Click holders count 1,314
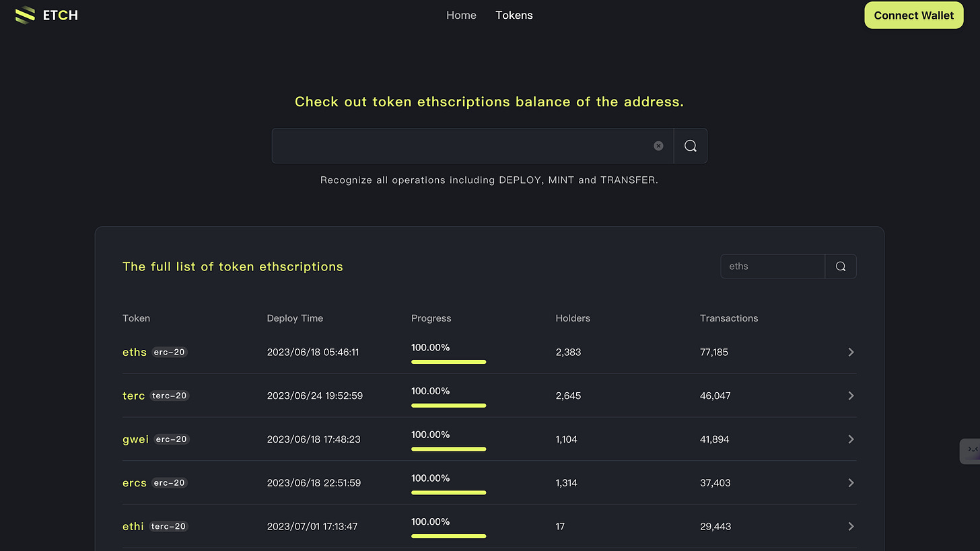Screen dimensions: 980x551 click(567, 483)
